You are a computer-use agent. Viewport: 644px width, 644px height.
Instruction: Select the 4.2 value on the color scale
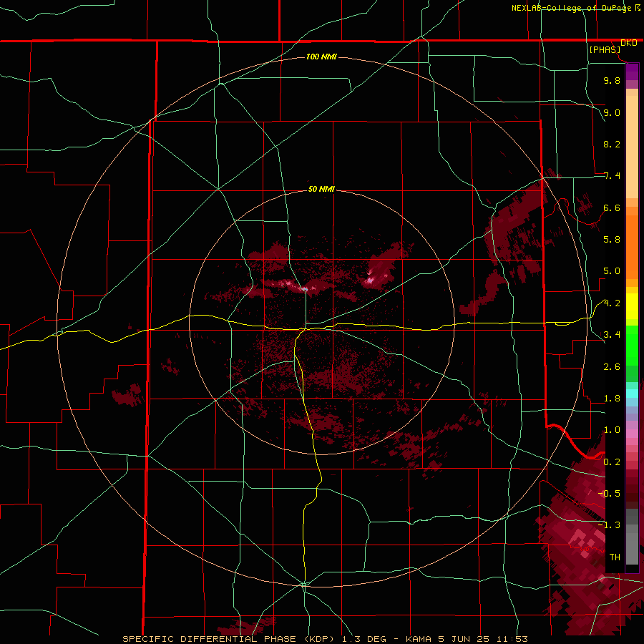tap(612, 303)
